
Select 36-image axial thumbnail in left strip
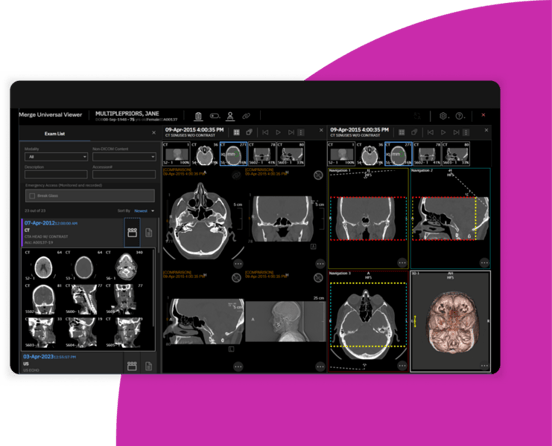205,154
